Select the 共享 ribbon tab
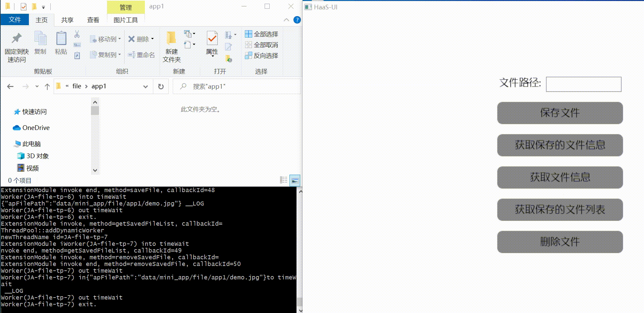644x313 pixels. [67, 20]
